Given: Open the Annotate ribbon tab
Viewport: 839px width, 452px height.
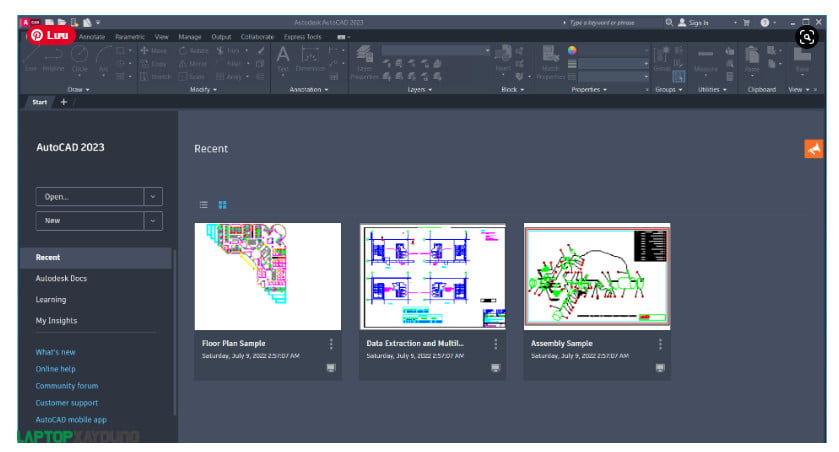Looking at the screenshot, I should tap(92, 37).
